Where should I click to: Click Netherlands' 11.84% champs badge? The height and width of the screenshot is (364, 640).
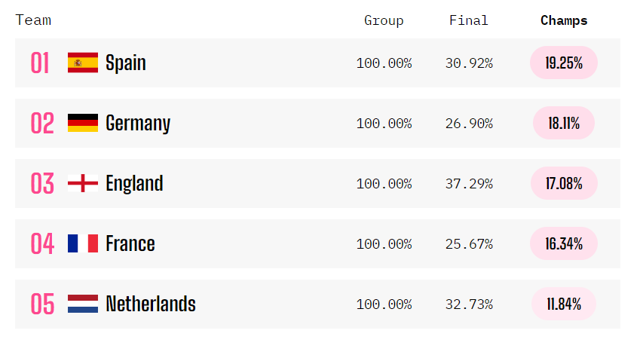pyautogui.click(x=564, y=304)
